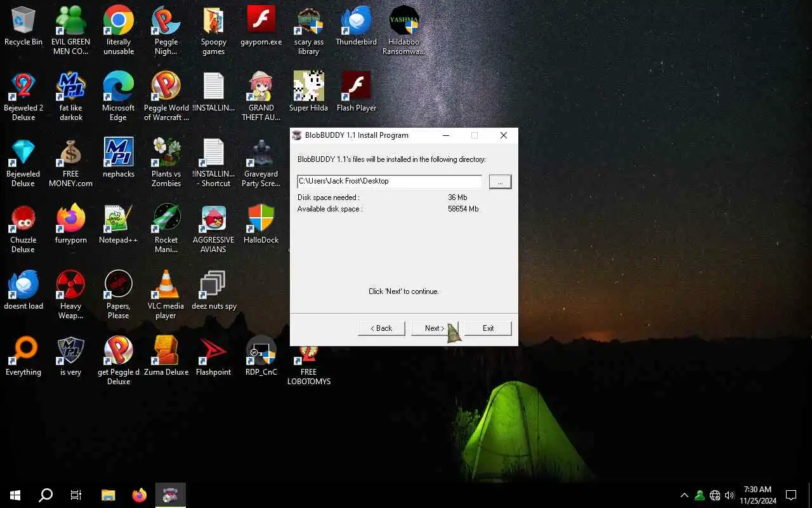Open directory browse button with three dots
Screen dimensions: 812x508
click(x=500, y=182)
